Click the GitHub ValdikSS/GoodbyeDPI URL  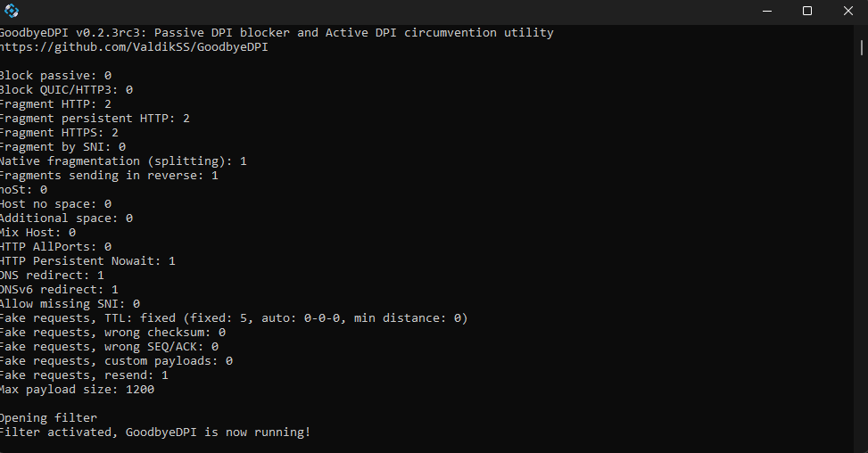click(134, 47)
